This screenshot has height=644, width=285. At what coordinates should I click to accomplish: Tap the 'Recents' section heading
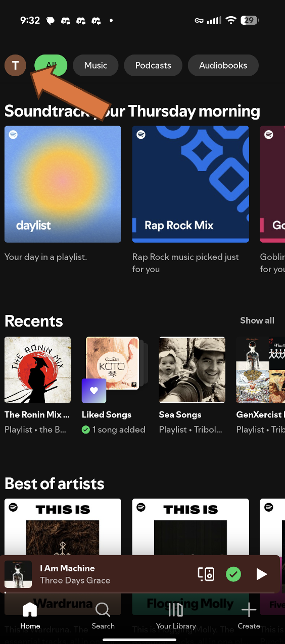pos(34,321)
